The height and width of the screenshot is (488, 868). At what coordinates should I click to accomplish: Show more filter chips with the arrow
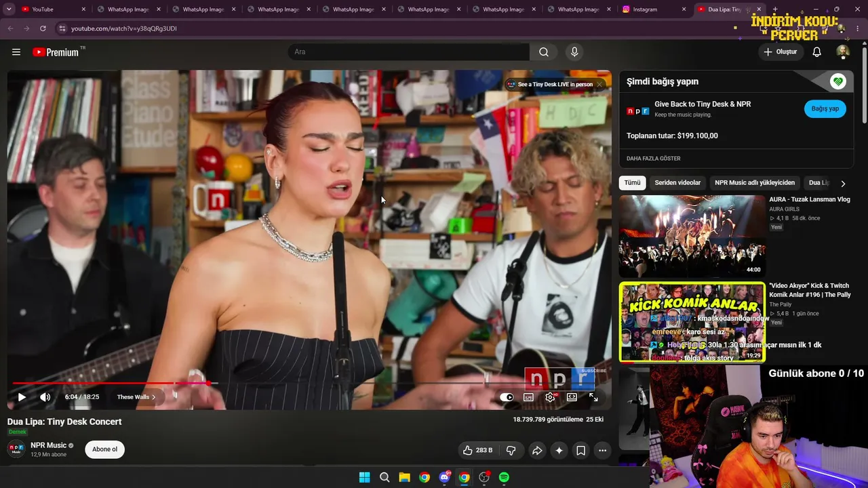[843, 183]
